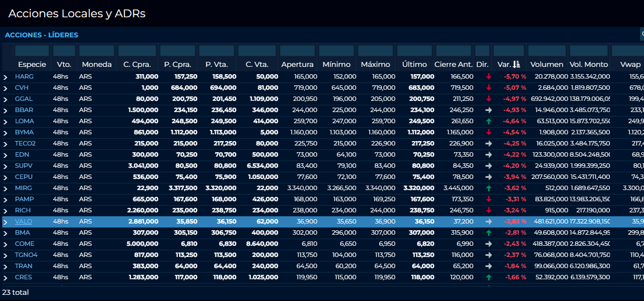
Task: Click the green up arrow in BMA row
Action: (488, 233)
